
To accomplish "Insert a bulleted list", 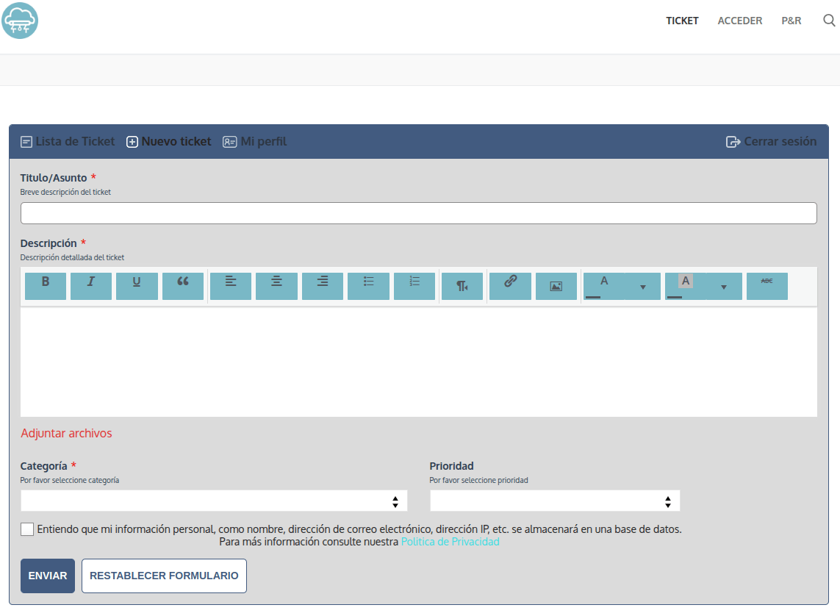I will pyautogui.click(x=368, y=286).
